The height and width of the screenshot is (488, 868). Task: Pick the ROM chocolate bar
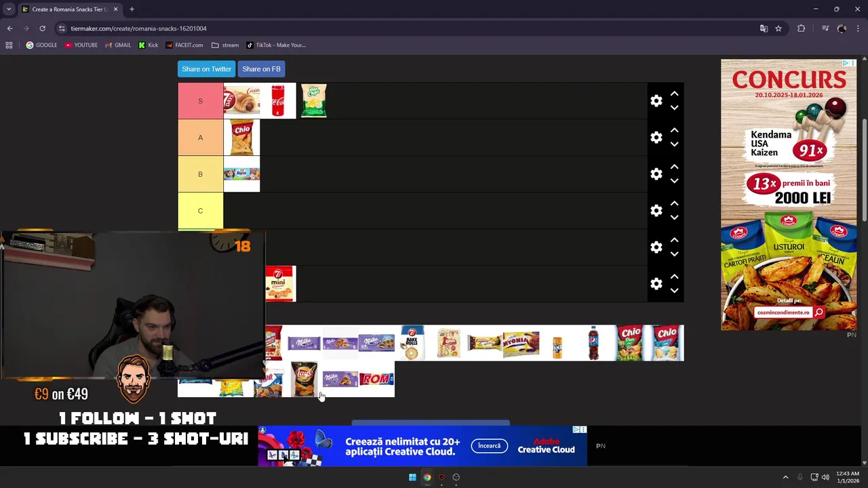coord(376,379)
